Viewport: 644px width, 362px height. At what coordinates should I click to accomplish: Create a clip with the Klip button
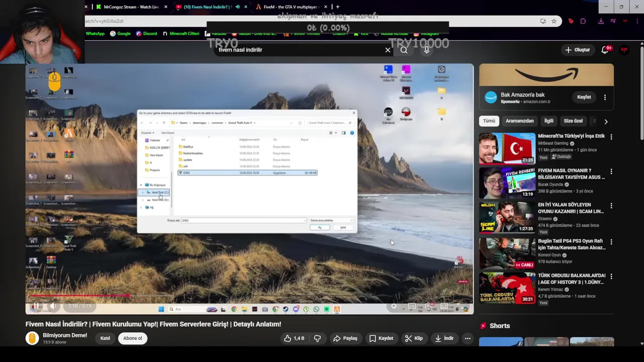414,338
